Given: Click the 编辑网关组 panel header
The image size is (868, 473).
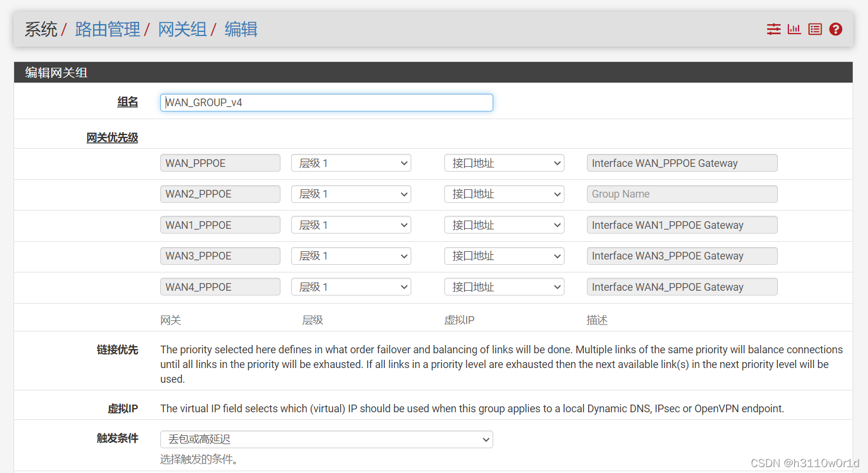Looking at the screenshot, I should point(433,73).
